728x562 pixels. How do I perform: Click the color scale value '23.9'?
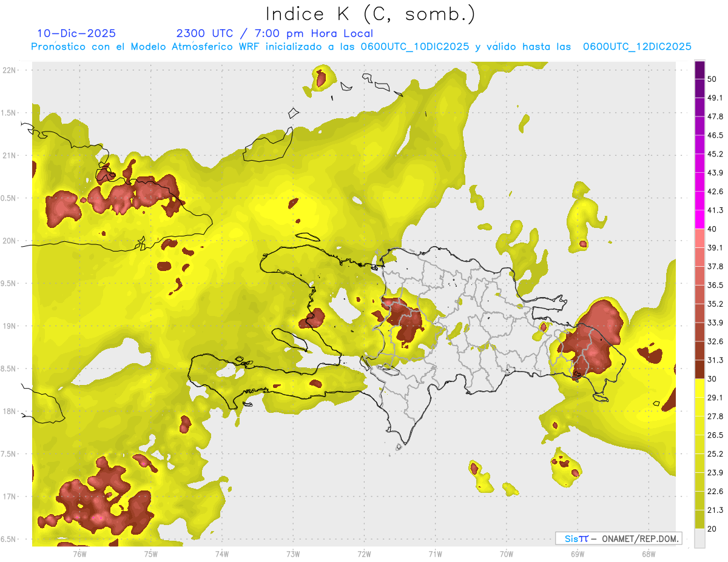[715, 473]
